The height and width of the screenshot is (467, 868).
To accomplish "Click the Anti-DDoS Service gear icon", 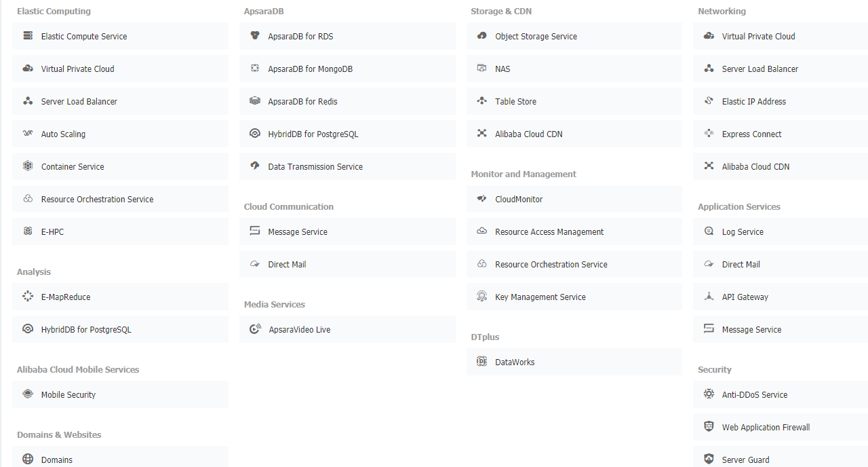I will [709, 394].
